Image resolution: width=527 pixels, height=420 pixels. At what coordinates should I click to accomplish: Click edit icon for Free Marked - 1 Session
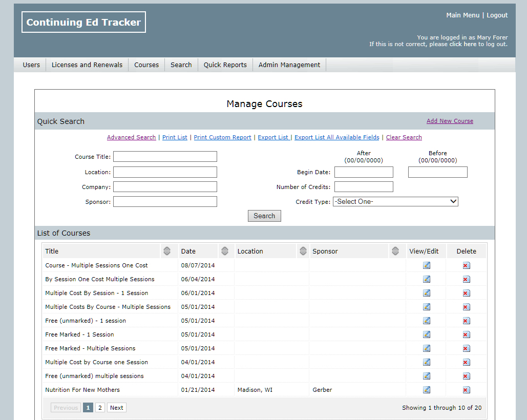click(427, 334)
